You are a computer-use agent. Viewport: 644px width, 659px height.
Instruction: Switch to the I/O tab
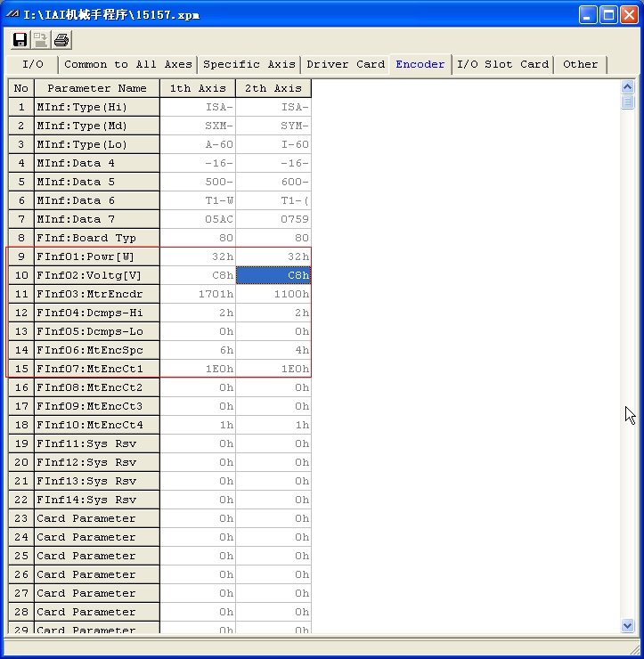tap(33, 64)
